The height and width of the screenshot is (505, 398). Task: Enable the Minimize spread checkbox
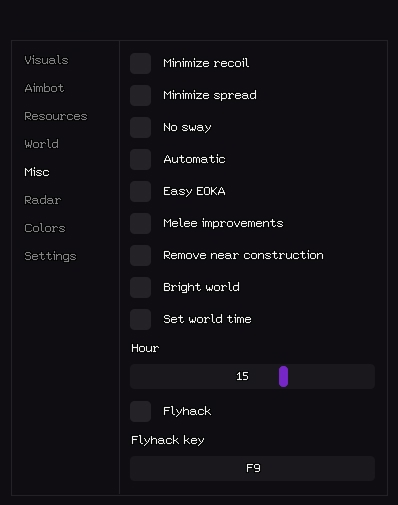pyautogui.click(x=140, y=95)
